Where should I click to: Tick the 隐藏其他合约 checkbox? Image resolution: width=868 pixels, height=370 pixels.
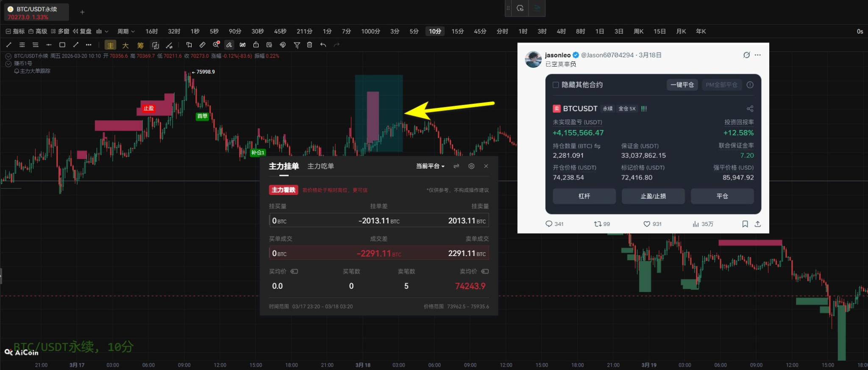tap(556, 85)
